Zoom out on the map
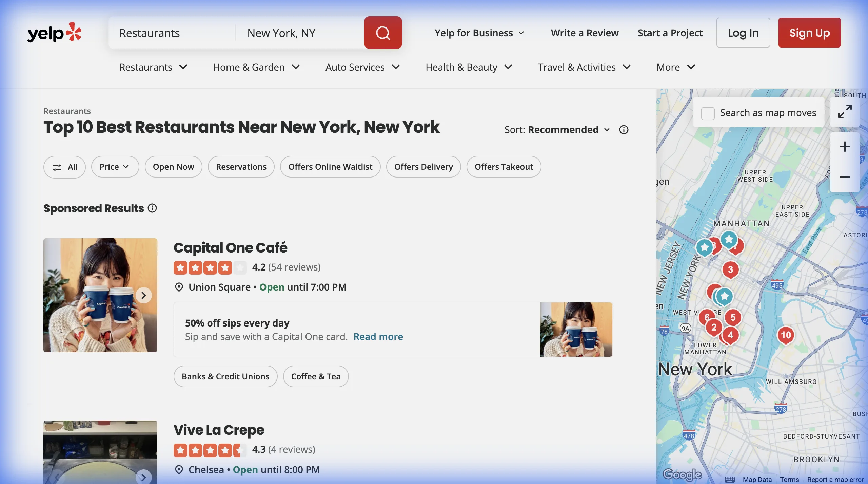This screenshot has width=868, height=484. (845, 177)
